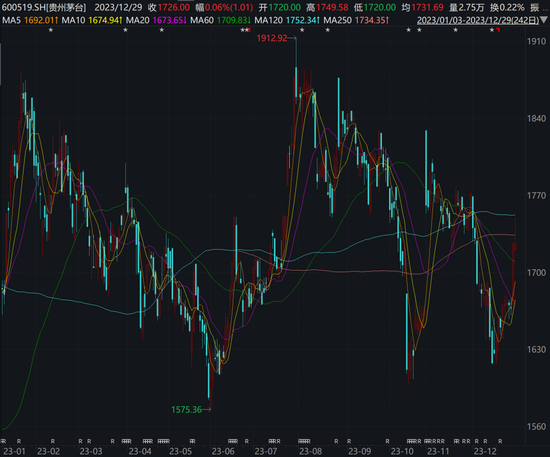Screen dimensions: 550x457
Task: Click the red flag beside the double stars
Action: pyautogui.click(x=249, y=30)
